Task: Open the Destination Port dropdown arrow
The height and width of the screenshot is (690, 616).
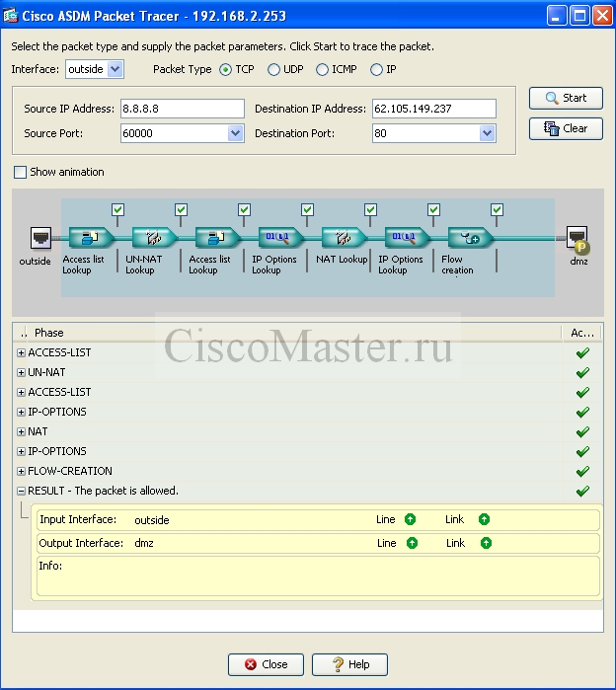Action: [487, 133]
